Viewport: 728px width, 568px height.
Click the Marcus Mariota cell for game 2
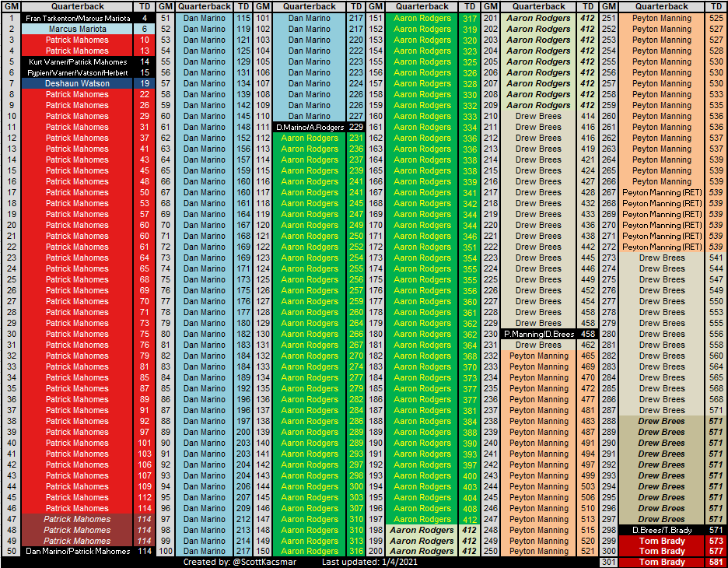77,29
